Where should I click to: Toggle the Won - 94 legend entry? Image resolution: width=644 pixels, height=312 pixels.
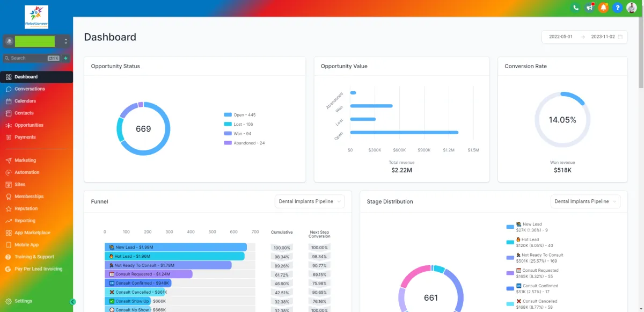click(x=237, y=134)
